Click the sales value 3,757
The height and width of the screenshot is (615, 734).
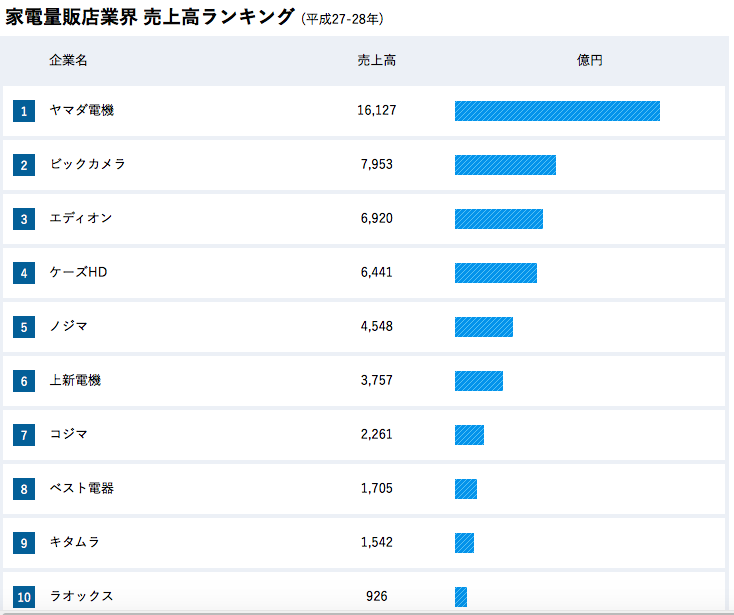tap(376, 381)
